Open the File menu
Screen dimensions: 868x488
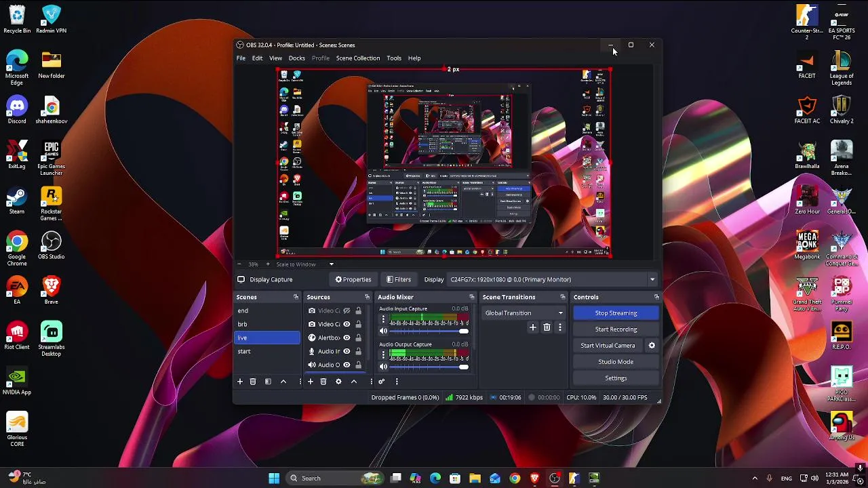click(241, 58)
